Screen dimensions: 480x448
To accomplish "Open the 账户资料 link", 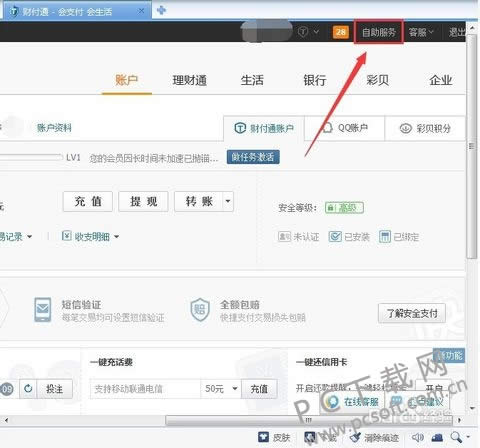I will tap(54, 128).
